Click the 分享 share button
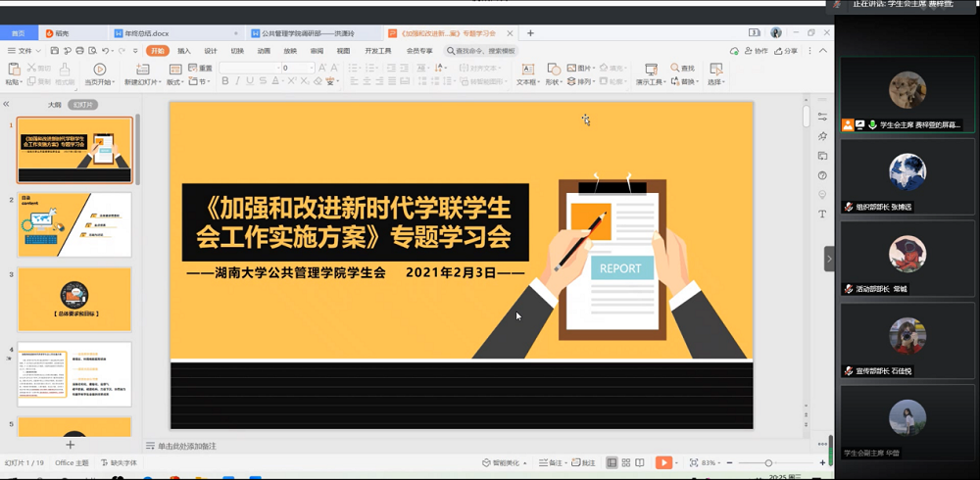Screen dimensions: 980x480 [786, 51]
